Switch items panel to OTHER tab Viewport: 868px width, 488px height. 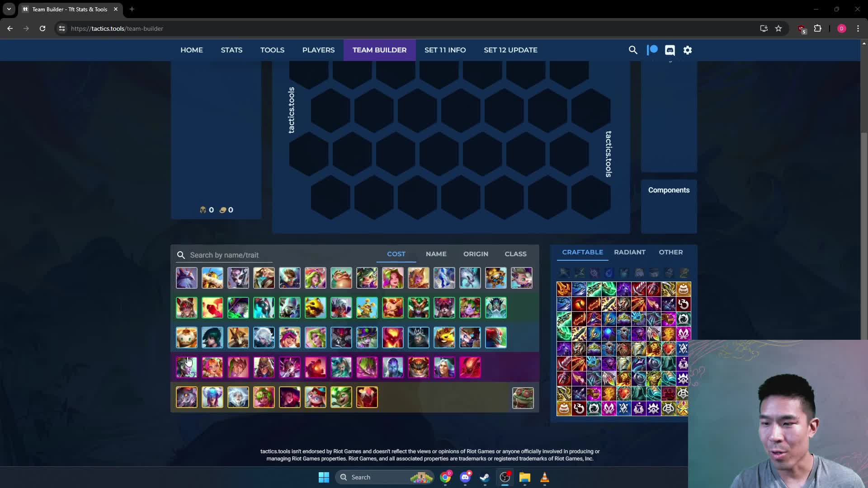(670, 252)
